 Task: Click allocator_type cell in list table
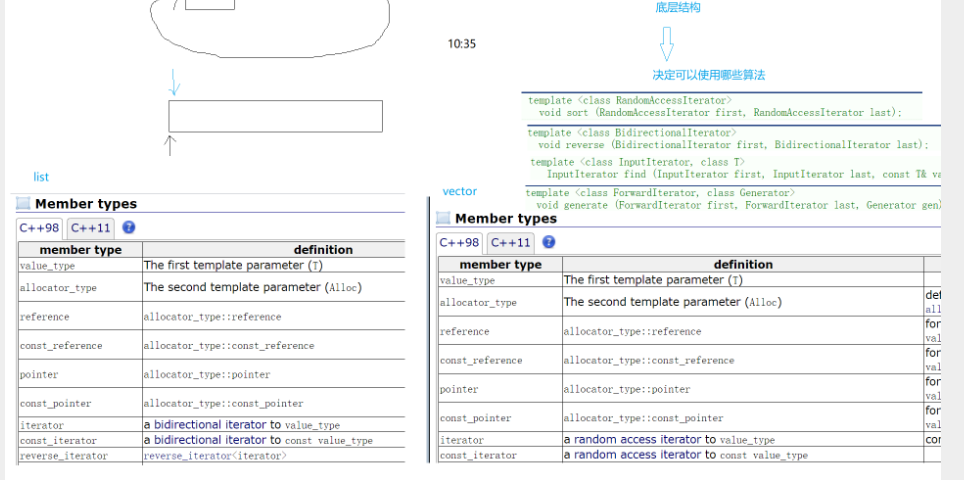[x=81, y=287]
